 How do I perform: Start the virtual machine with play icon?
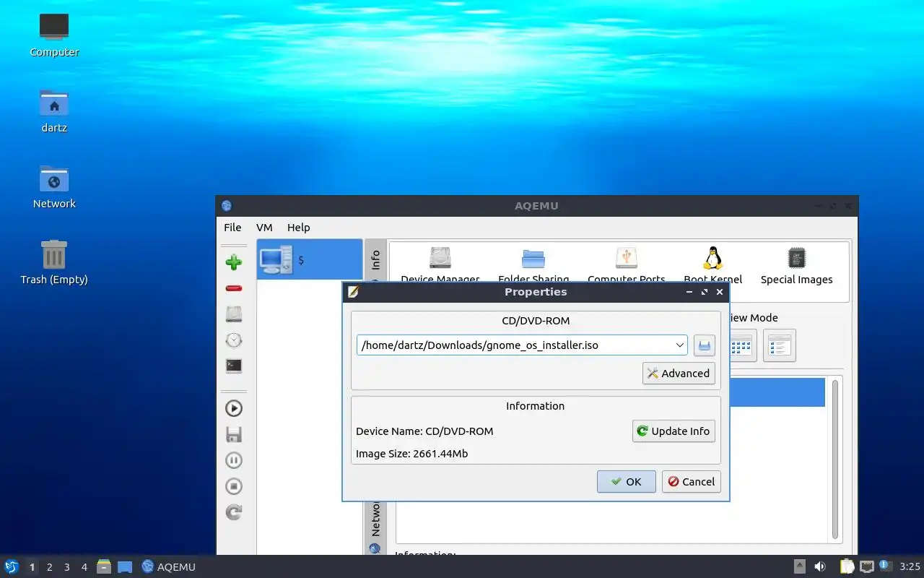tap(233, 408)
